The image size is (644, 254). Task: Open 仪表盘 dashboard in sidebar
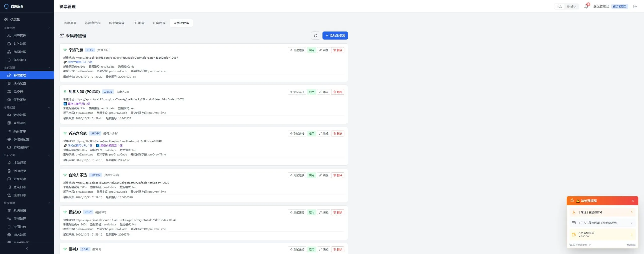pos(27,19)
